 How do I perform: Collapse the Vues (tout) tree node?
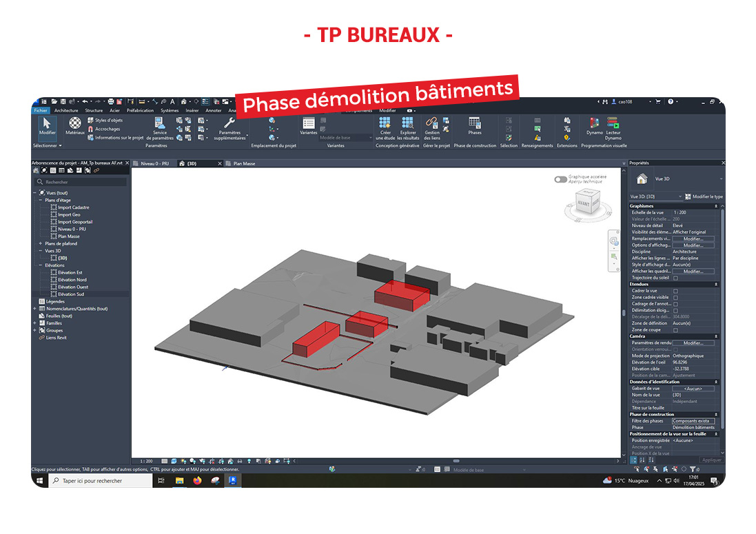(34, 193)
